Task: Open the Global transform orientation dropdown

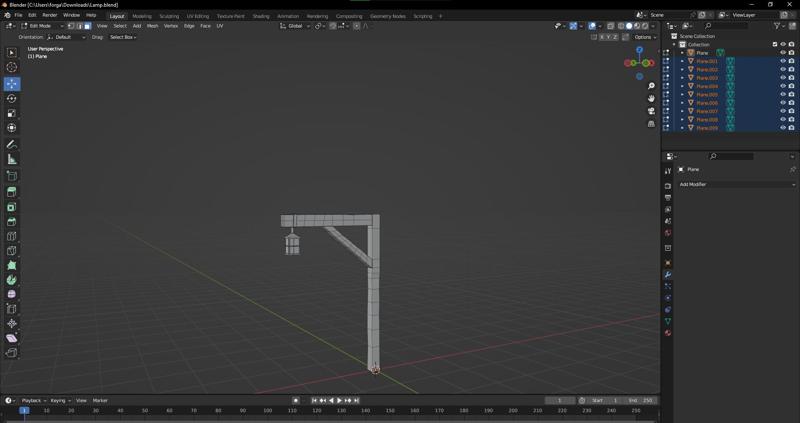Action: pyautogui.click(x=295, y=26)
